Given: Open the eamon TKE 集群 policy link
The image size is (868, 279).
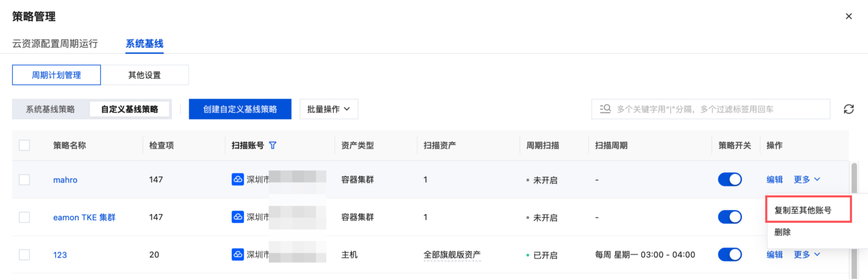Looking at the screenshot, I should (x=84, y=217).
